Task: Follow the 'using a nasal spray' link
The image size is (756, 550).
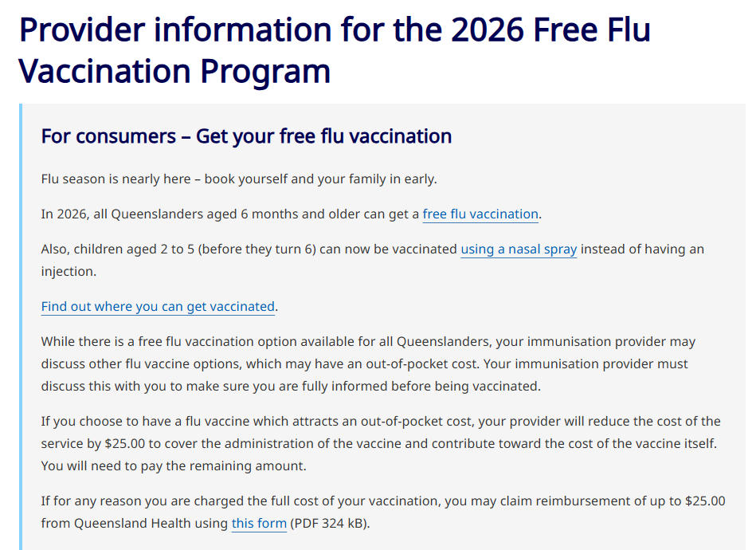Action: coord(519,249)
